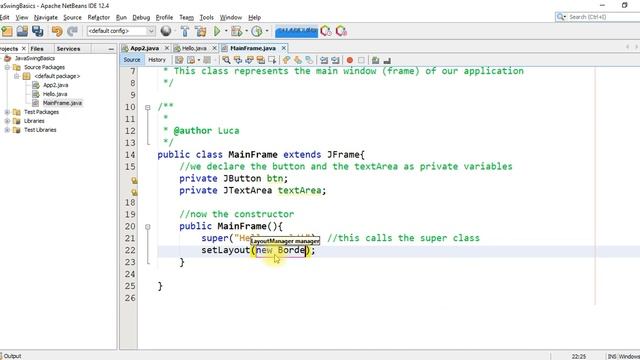Viewport: 640px width, 360px height.
Task: Switch to the Hello.java editor tab
Action: [x=194, y=48]
